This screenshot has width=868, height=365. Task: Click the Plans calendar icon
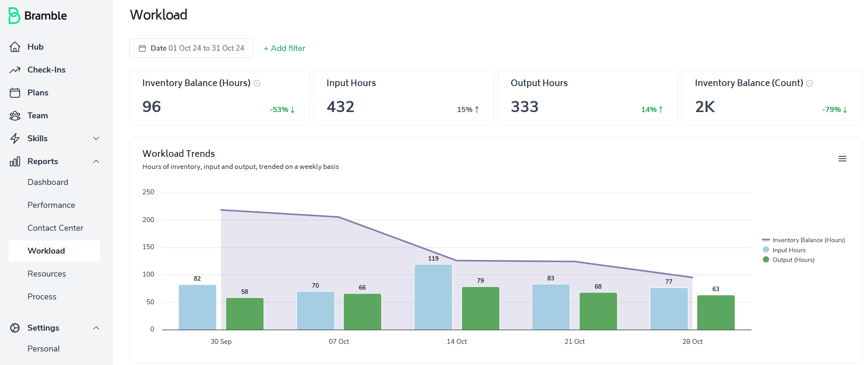click(x=15, y=93)
